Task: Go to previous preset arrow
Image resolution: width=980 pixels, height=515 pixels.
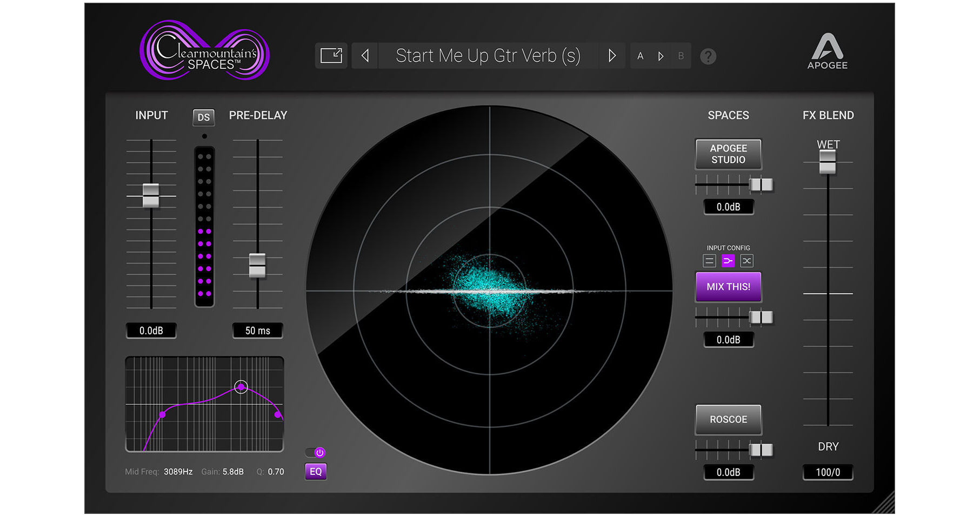Action: (x=365, y=56)
